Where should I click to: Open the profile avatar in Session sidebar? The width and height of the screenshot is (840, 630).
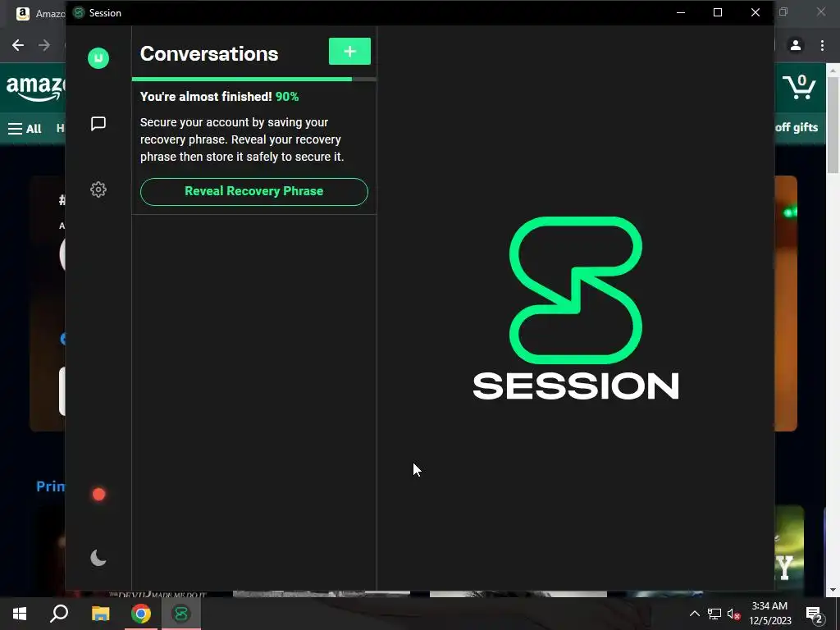pyautogui.click(x=98, y=58)
